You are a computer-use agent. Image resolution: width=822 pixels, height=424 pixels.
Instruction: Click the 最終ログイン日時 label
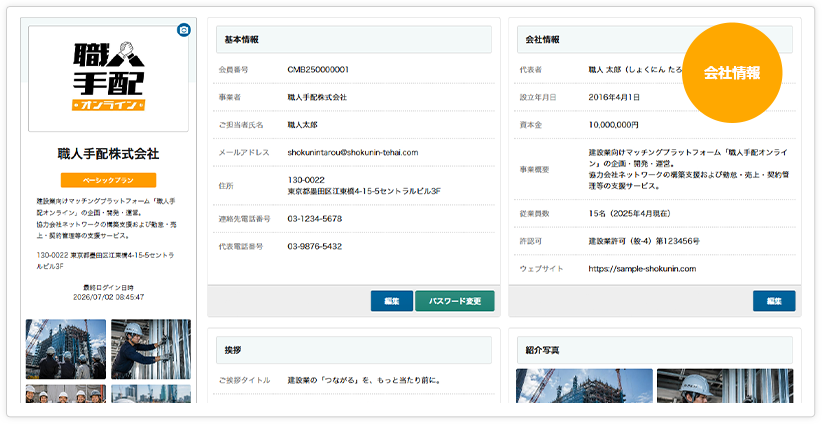pyautogui.click(x=109, y=288)
